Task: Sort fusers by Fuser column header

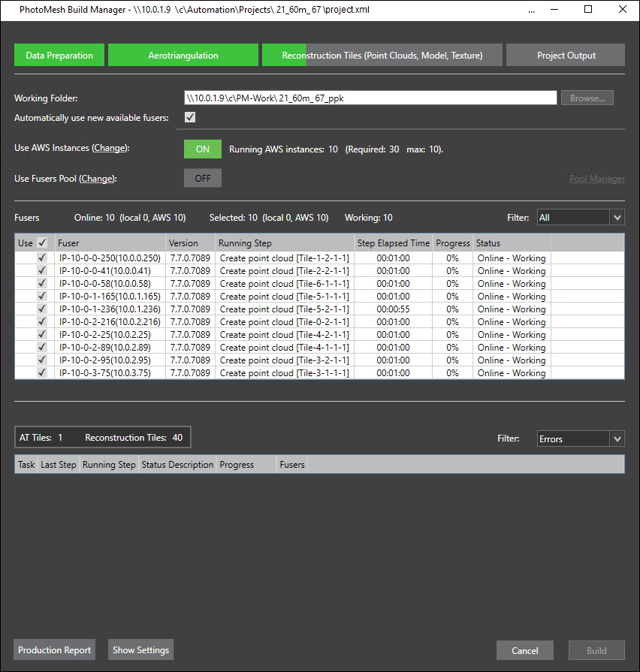Action: pos(110,243)
